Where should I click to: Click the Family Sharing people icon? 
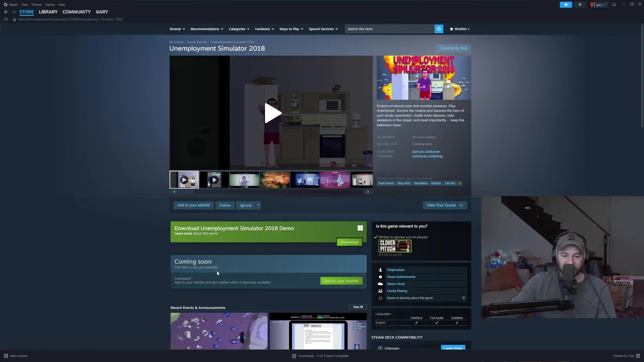pyautogui.click(x=380, y=291)
